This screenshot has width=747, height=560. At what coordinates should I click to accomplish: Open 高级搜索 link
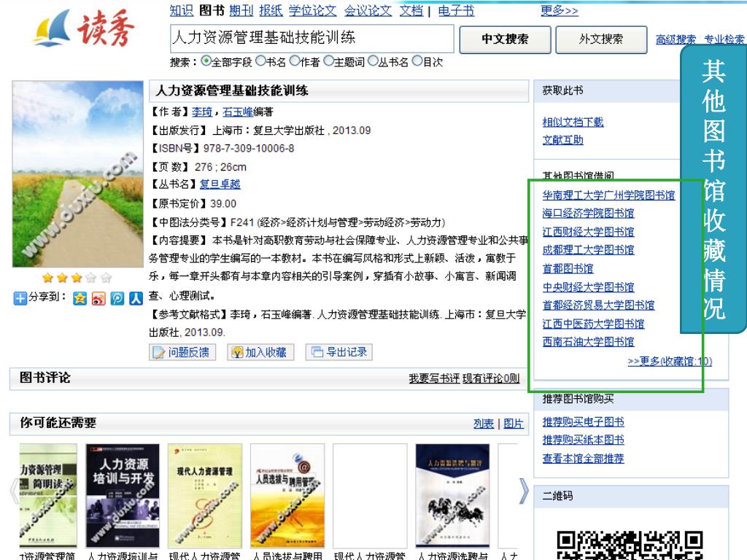tap(676, 39)
